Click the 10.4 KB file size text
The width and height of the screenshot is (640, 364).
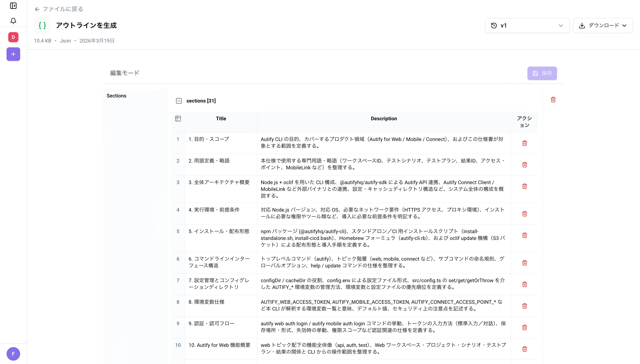pos(43,41)
